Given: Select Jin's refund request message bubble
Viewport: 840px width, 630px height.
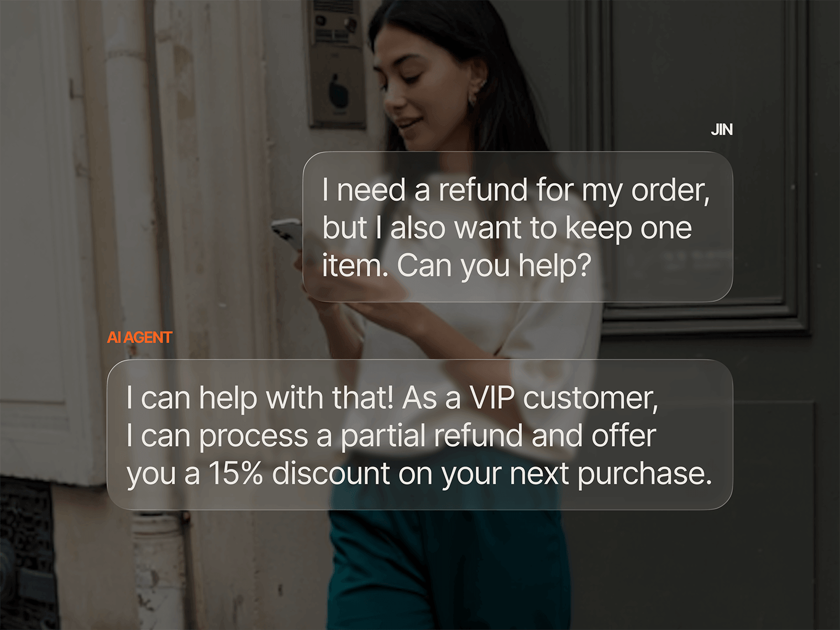Looking at the screenshot, I should (x=518, y=227).
